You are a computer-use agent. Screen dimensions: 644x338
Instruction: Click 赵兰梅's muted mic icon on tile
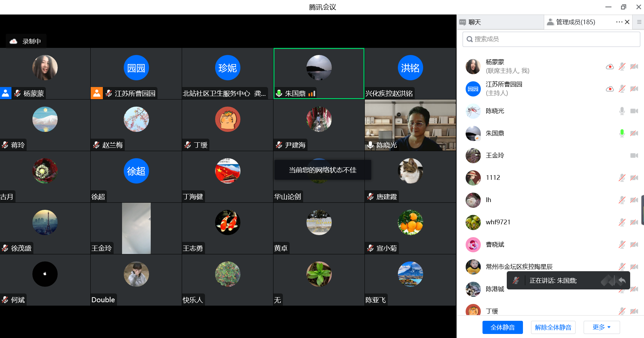tap(96, 145)
